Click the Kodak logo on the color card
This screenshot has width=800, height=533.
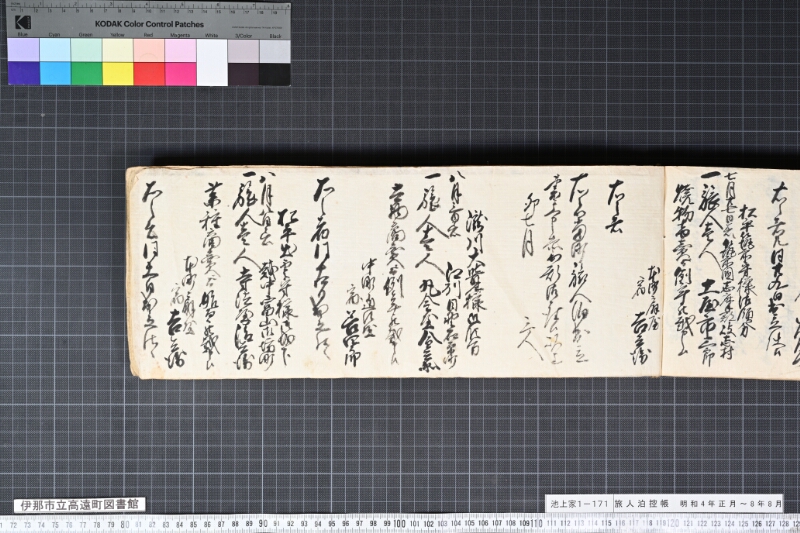tap(23, 23)
